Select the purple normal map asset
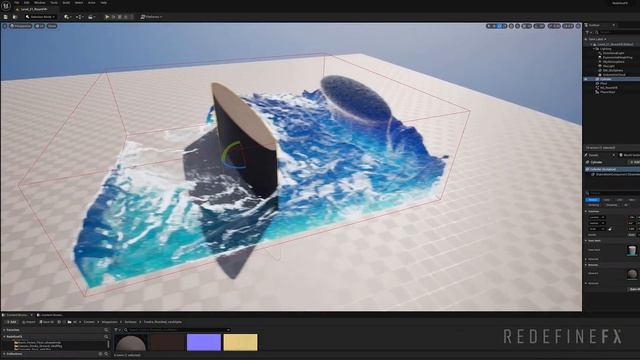The image size is (640, 360). 204,342
